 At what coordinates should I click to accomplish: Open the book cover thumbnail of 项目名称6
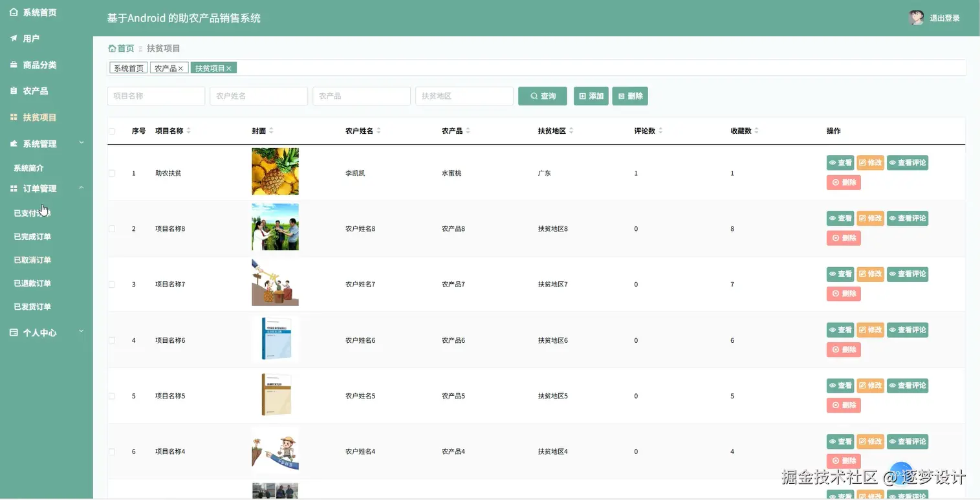tap(275, 338)
